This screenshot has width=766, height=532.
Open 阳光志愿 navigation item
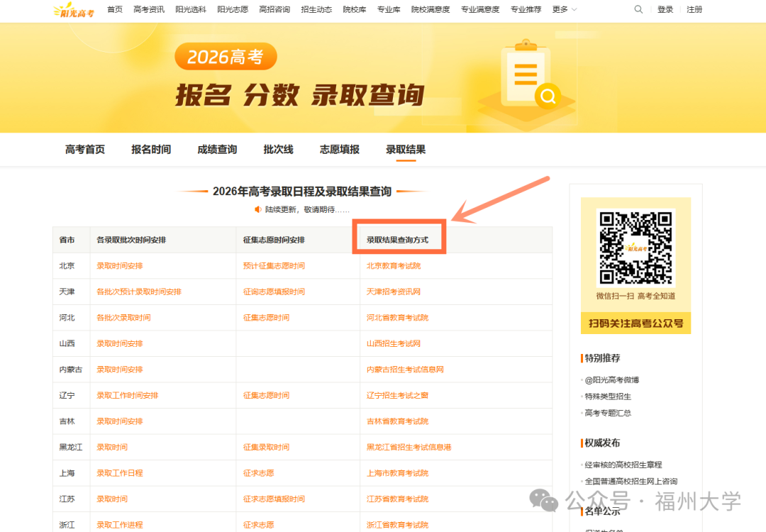233,9
